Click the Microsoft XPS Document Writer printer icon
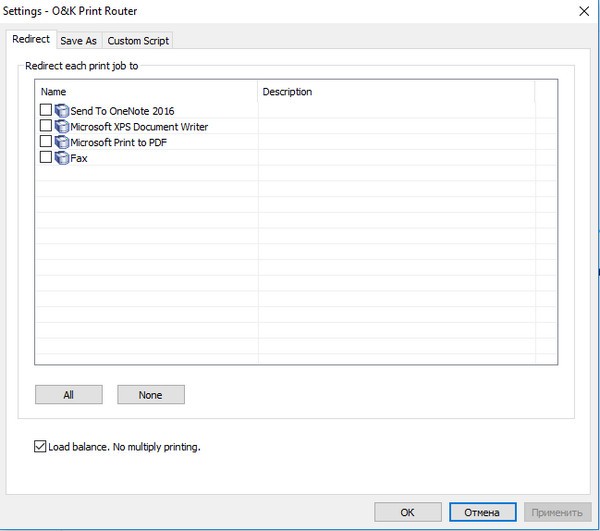The height and width of the screenshot is (531, 600). pyautogui.click(x=62, y=127)
